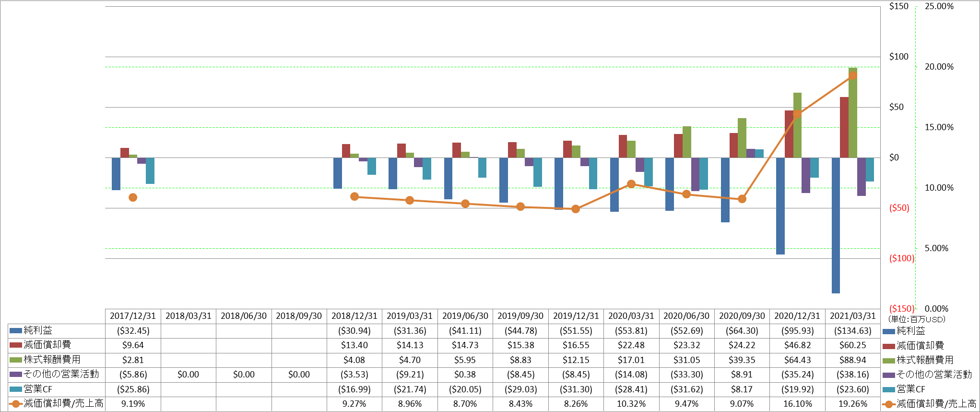This screenshot has height=412, width=980.
Task: Click the blue net income bar for 2021/03/31
Action: (x=836, y=225)
